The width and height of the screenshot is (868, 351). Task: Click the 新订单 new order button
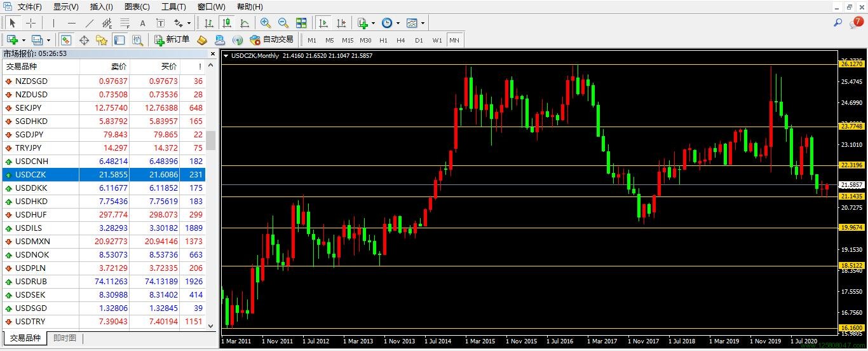[172, 40]
